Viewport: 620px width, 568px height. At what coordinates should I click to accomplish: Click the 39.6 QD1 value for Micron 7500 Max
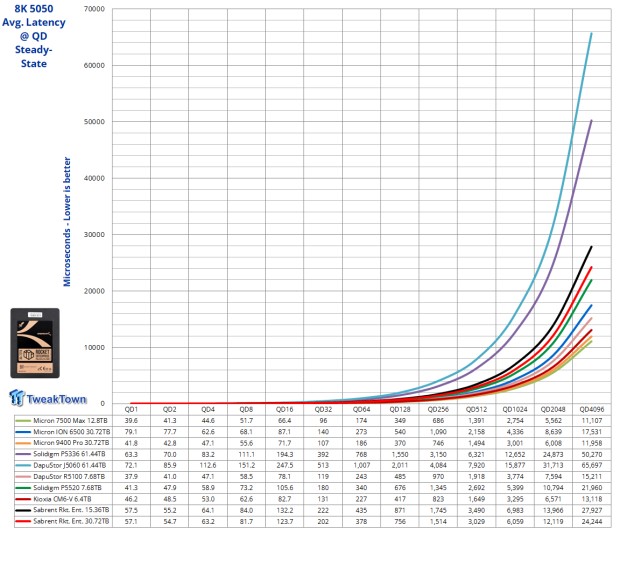(x=131, y=420)
